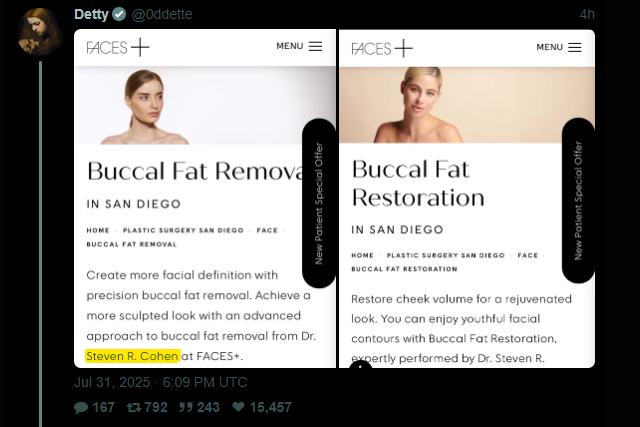Click IN SAN DIEGO subtitle in right image

[397, 229]
